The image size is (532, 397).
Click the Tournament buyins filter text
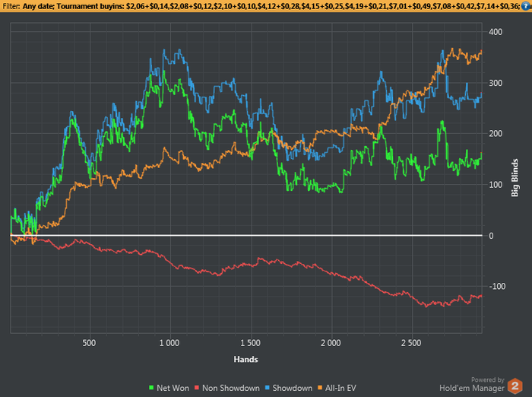tap(90, 6)
